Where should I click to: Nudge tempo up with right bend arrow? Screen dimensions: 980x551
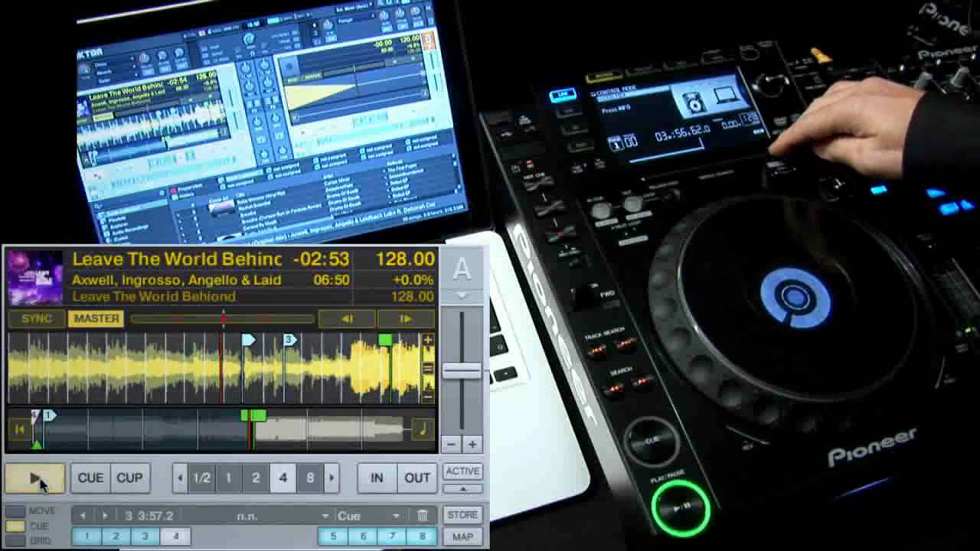(406, 319)
